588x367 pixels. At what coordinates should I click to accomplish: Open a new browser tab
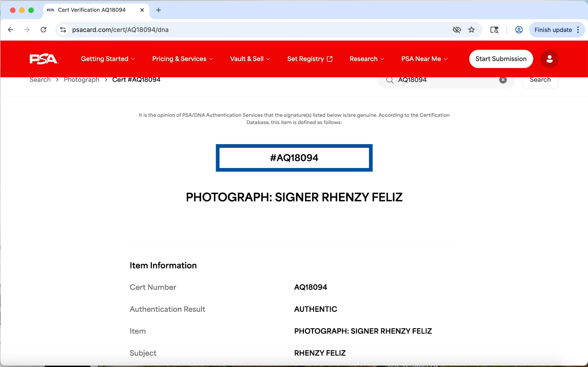pyautogui.click(x=158, y=10)
